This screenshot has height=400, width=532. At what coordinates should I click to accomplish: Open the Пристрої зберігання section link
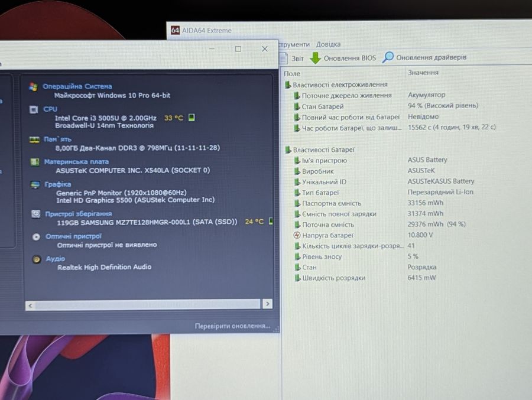[x=79, y=214]
